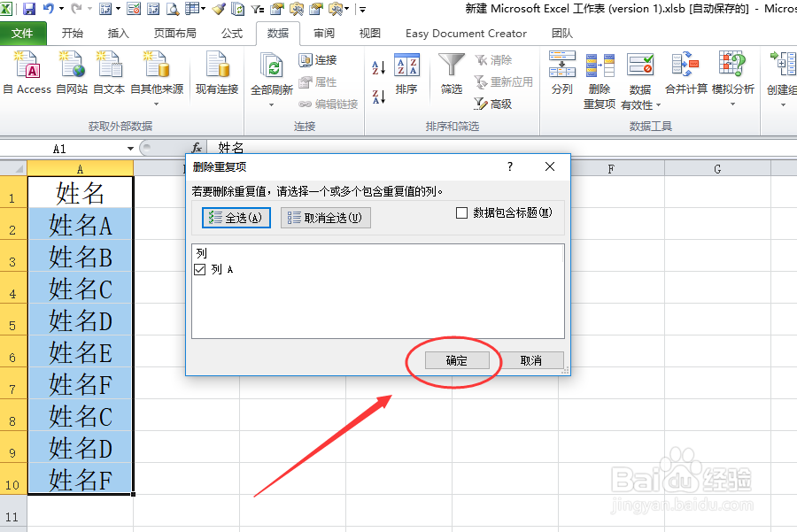Click 取消 to cancel the dialog
The width and height of the screenshot is (797, 532).
pos(531,361)
